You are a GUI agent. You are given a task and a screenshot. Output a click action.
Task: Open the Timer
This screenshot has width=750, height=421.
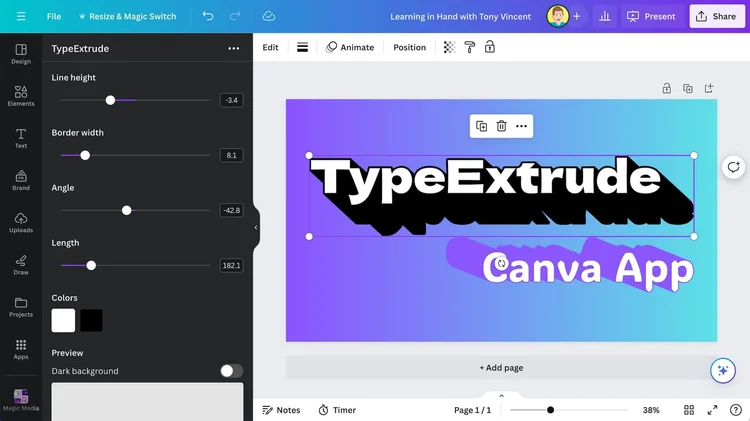point(337,410)
